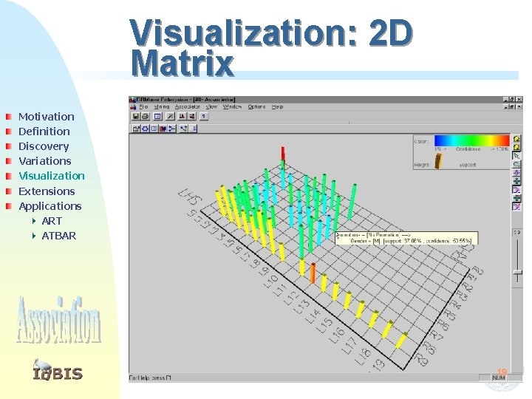This screenshot has width=532, height=399.
Task: Open the Window menu
Action: 232,107
